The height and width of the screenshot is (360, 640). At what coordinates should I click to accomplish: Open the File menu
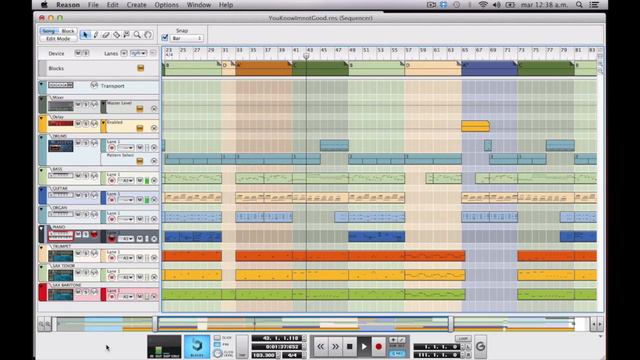point(93,5)
